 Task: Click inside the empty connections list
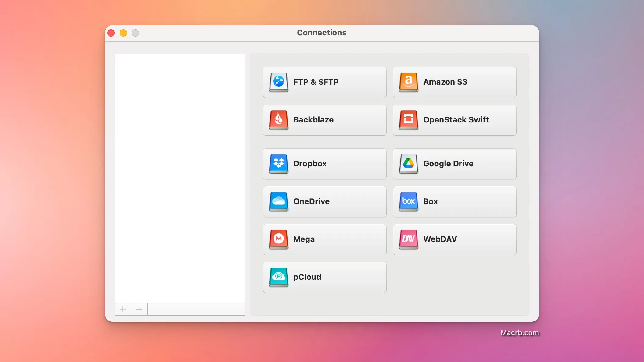click(180, 179)
